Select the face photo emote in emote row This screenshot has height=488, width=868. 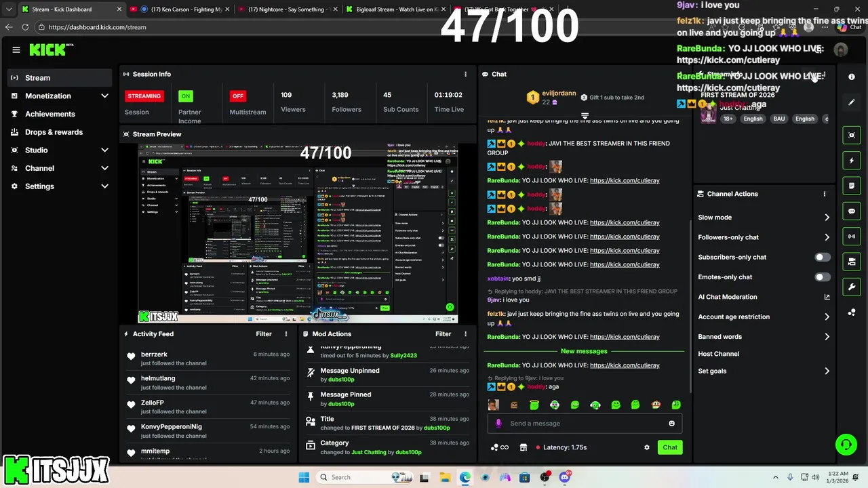(x=494, y=405)
